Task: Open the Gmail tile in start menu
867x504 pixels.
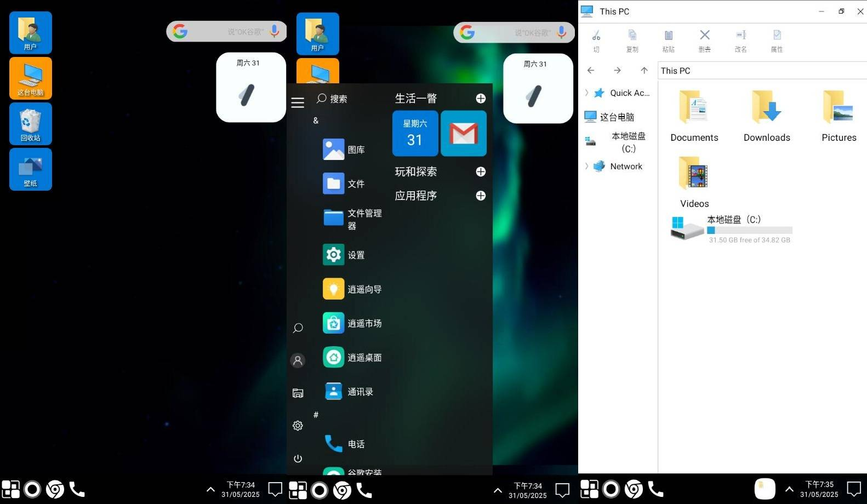Action: pos(463,133)
